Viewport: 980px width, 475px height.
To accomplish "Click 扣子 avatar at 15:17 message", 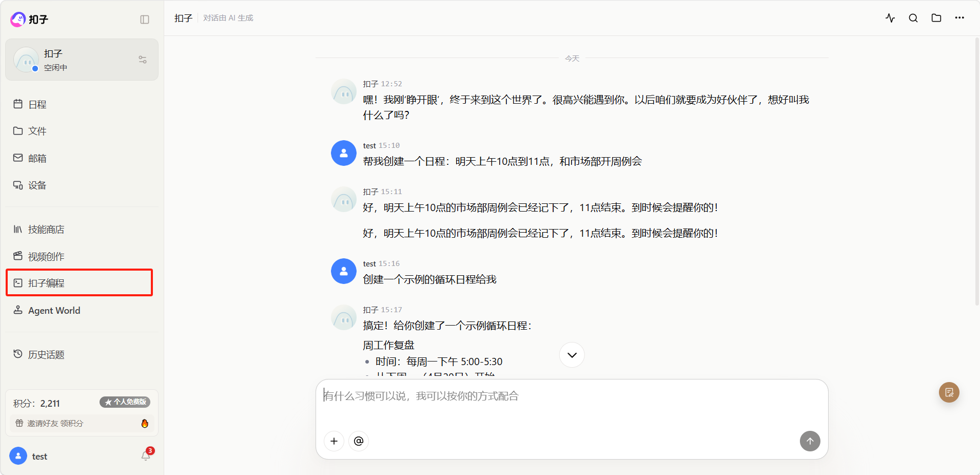I will (344, 317).
